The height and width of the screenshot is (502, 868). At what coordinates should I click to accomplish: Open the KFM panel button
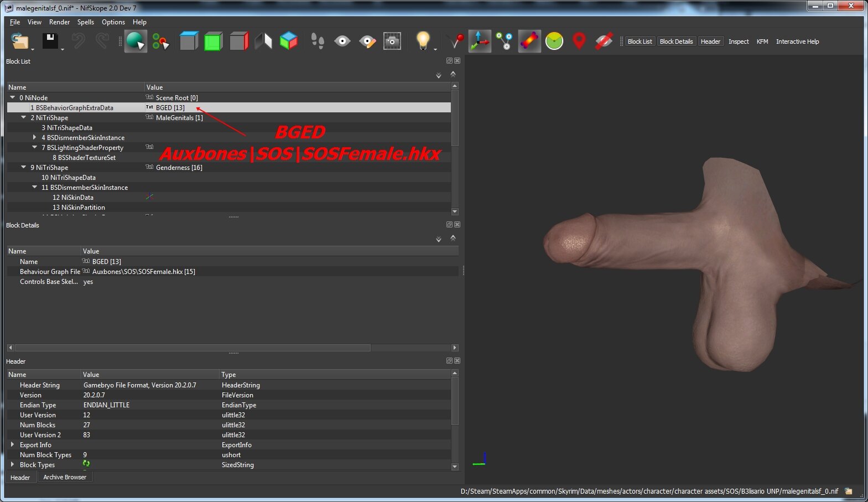[762, 42]
